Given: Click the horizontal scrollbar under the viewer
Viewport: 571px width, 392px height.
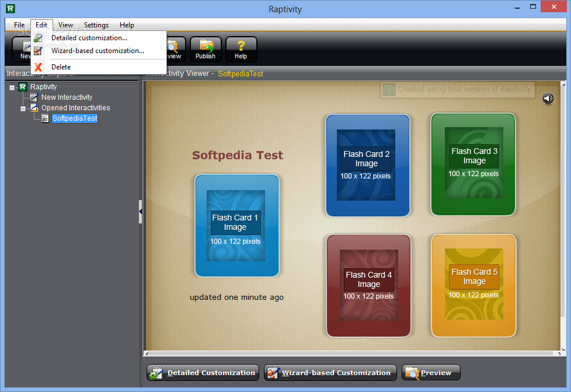Looking at the screenshot, I should (352, 353).
